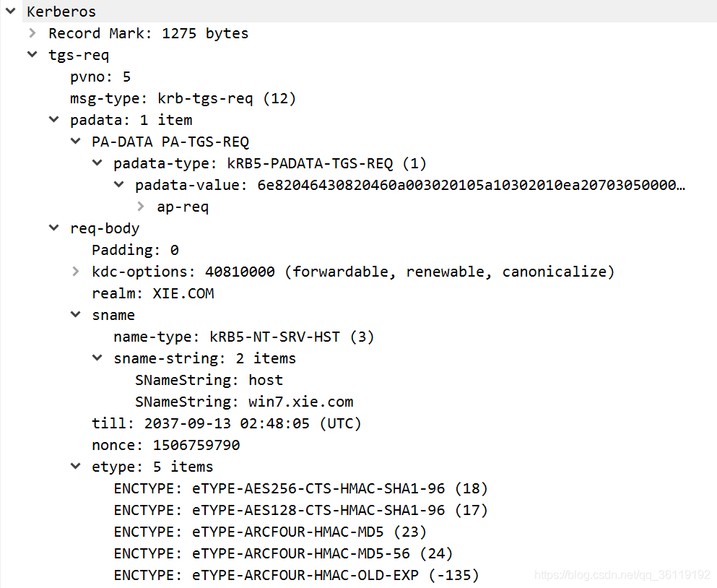717x588 pixels.
Task: Collapse the Kerberos tree node
Action: pyautogui.click(x=11, y=11)
